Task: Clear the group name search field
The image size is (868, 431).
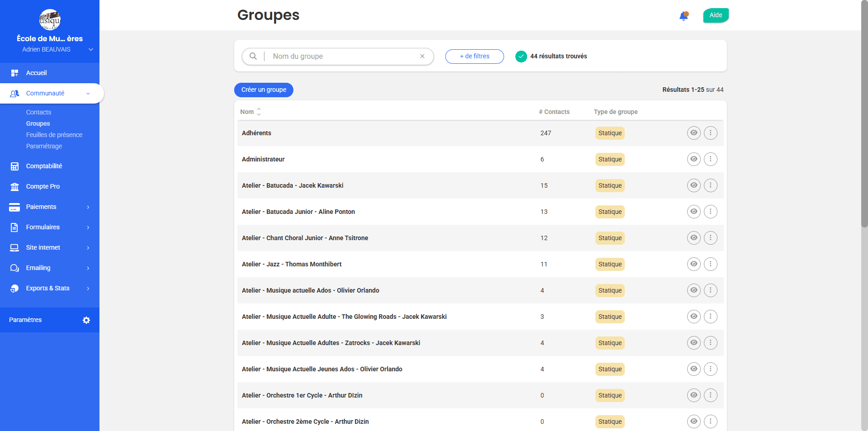Action: [422, 56]
